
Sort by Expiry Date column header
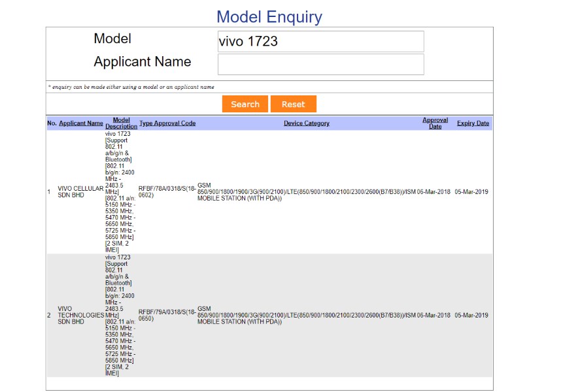click(473, 123)
